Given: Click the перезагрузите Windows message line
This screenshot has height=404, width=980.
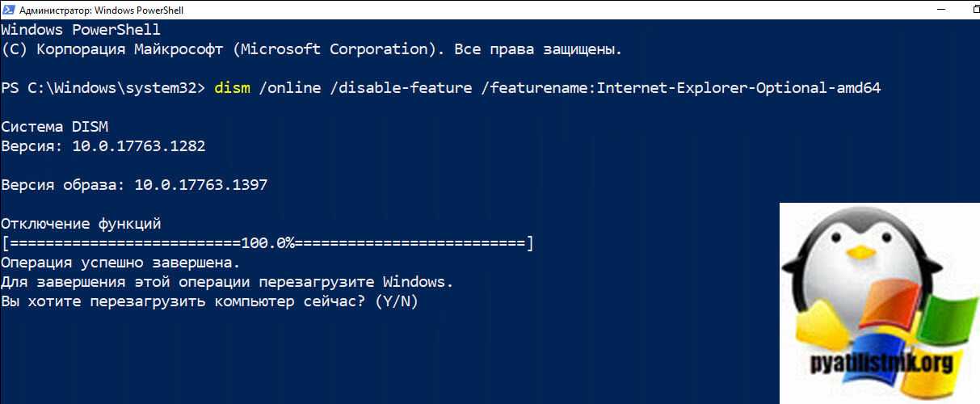Looking at the screenshot, I should [x=227, y=282].
